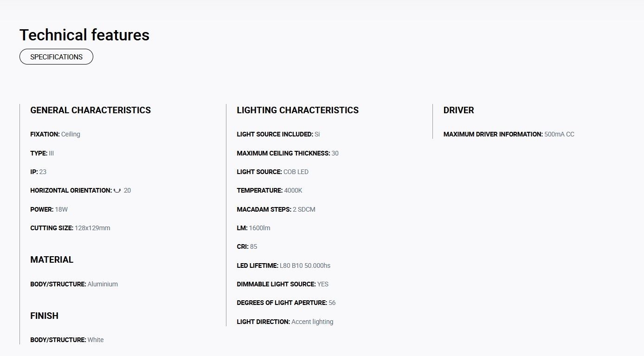Click the cutting size 128x129mm value

(92, 228)
